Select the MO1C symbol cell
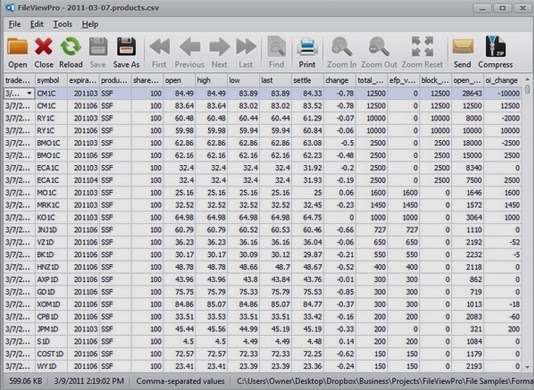The image size is (534, 390). [51, 193]
